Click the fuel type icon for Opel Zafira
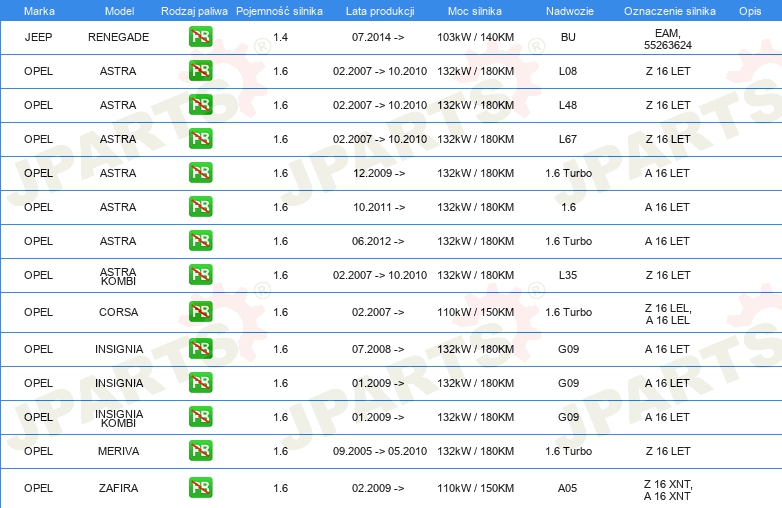 (200, 488)
